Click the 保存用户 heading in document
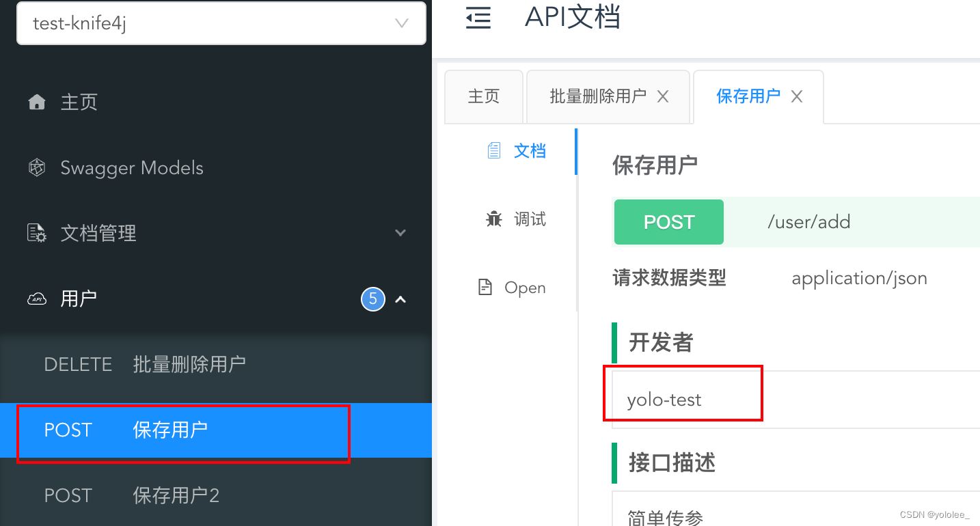Viewport: 980px width, 526px height. pyautogui.click(x=655, y=165)
